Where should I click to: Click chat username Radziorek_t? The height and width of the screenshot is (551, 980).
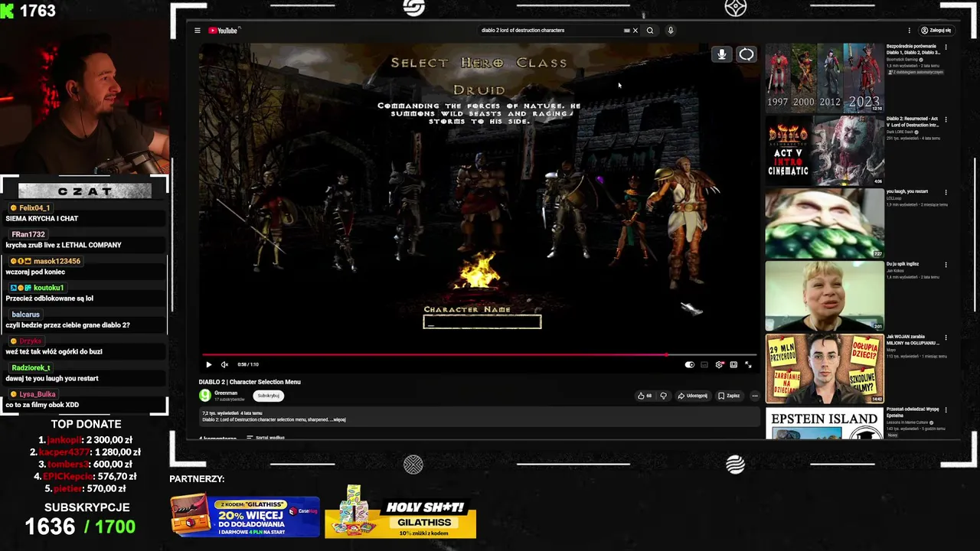31,368
